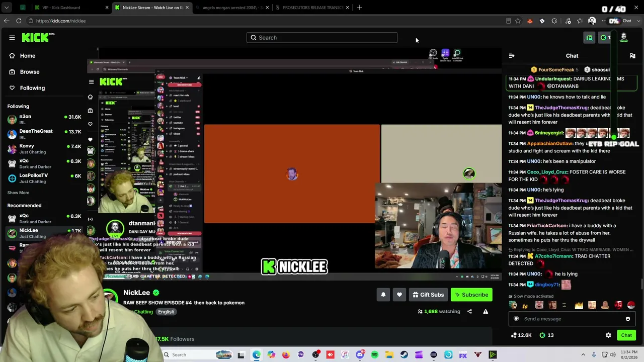Click the Kick search box

point(322,38)
